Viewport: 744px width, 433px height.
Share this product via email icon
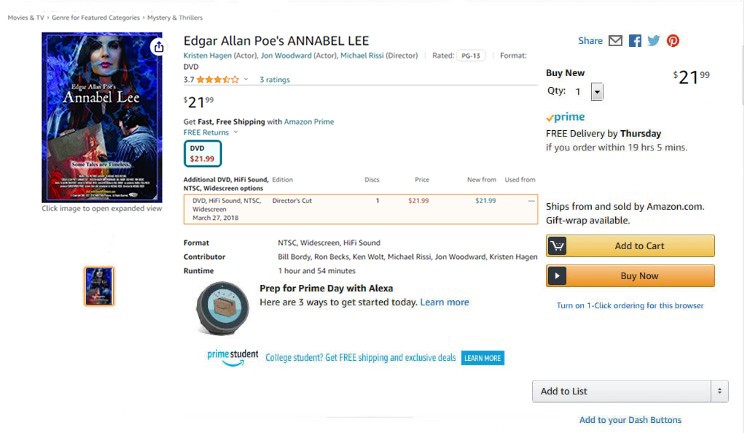615,41
